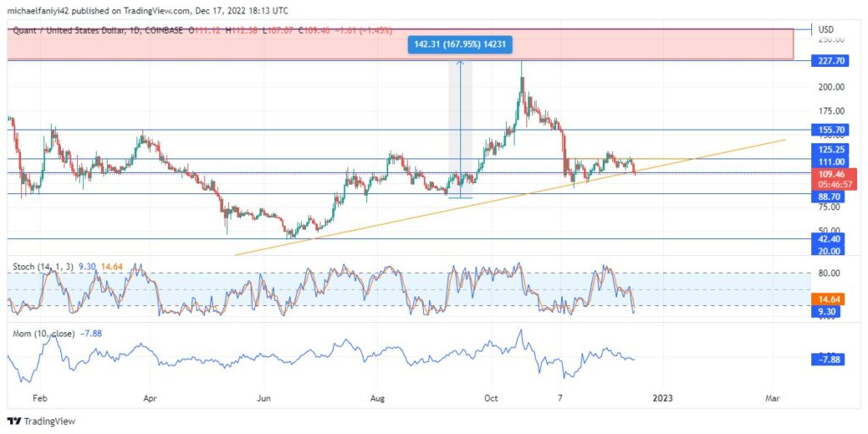The width and height of the screenshot is (868, 434).
Task: Click the Mar date label on time axis
Action: click(771, 398)
